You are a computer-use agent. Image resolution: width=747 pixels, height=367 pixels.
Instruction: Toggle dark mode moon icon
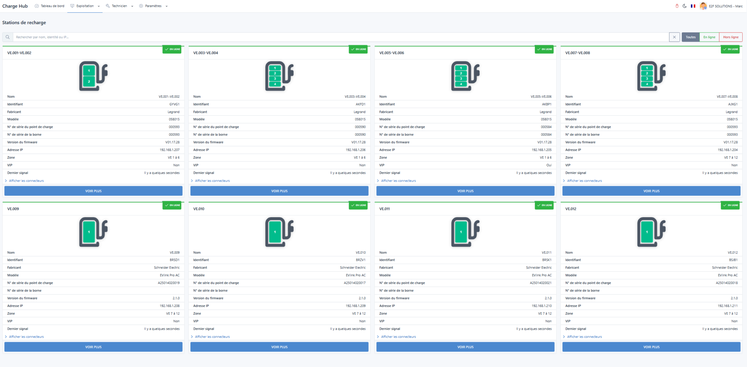click(685, 6)
